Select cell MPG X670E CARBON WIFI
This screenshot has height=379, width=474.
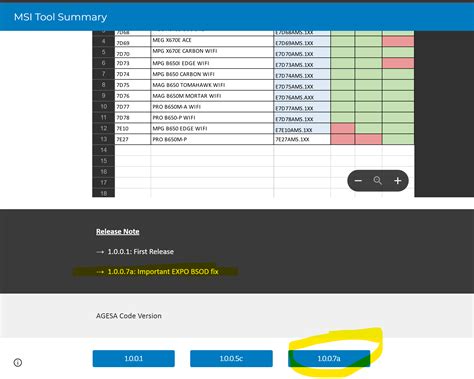pos(212,52)
